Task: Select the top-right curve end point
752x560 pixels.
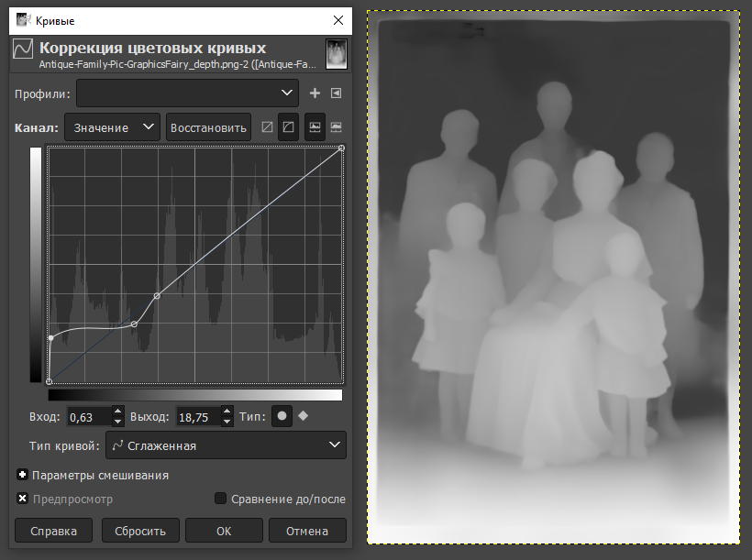Action: [x=341, y=148]
